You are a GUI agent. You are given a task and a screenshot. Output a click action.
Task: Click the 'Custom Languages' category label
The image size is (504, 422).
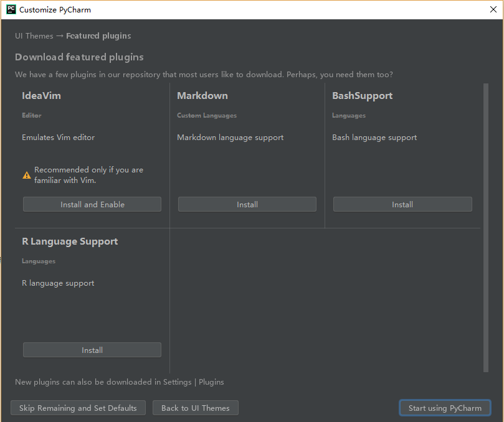point(207,115)
